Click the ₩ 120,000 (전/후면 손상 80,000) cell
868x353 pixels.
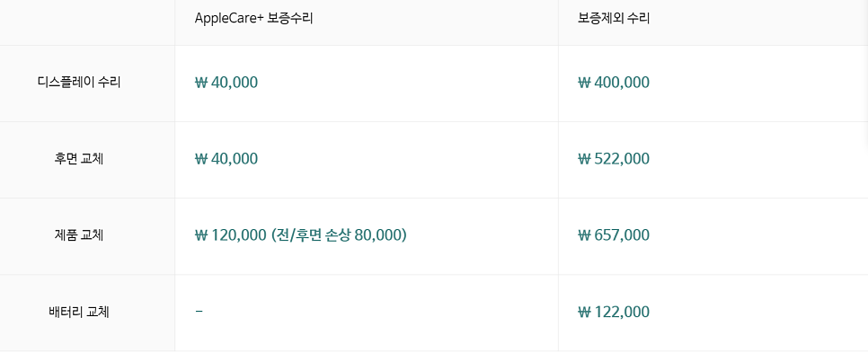tap(301, 235)
